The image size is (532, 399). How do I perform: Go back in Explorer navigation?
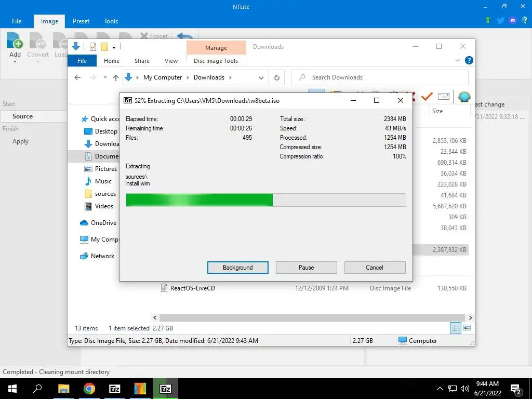(77, 77)
